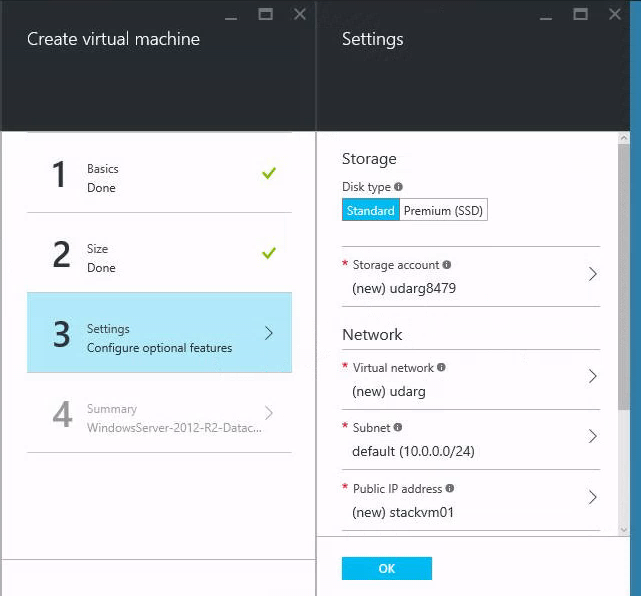Click the Subnet info icon
Screen dimensions: 641x596
pyautogui.click(x=398, y=427)
